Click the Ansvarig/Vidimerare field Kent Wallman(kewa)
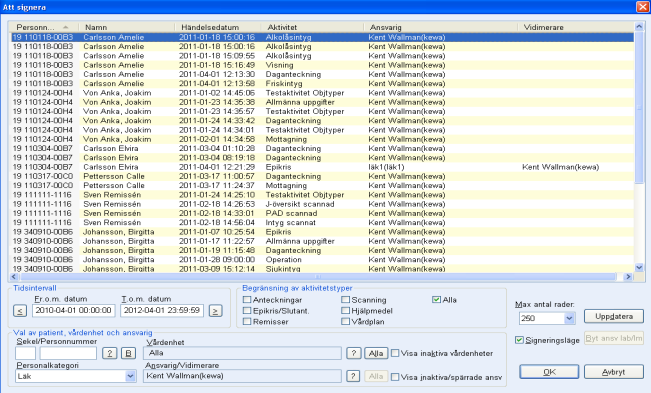 click(242, 376)
